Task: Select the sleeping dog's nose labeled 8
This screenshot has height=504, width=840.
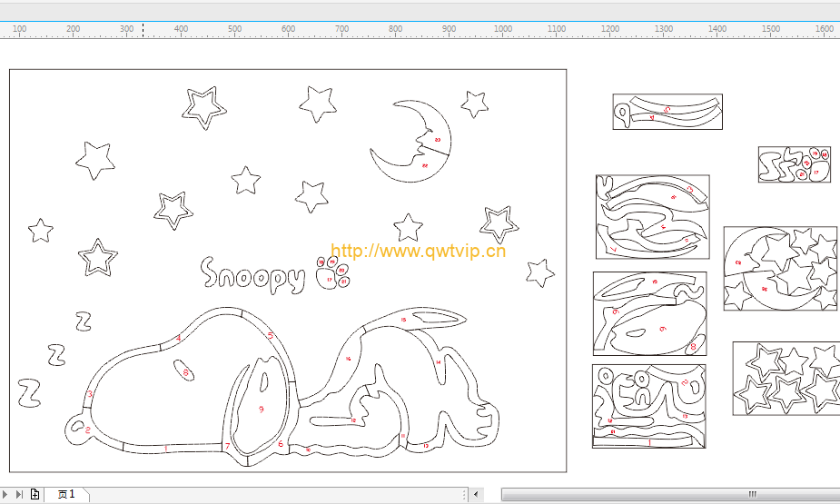Action: (183, 371)
